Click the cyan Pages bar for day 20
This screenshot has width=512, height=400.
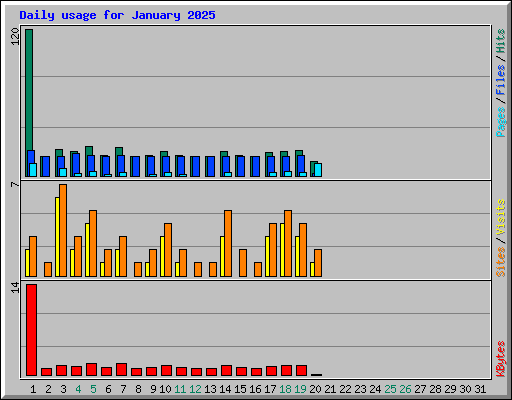(318, 170)
